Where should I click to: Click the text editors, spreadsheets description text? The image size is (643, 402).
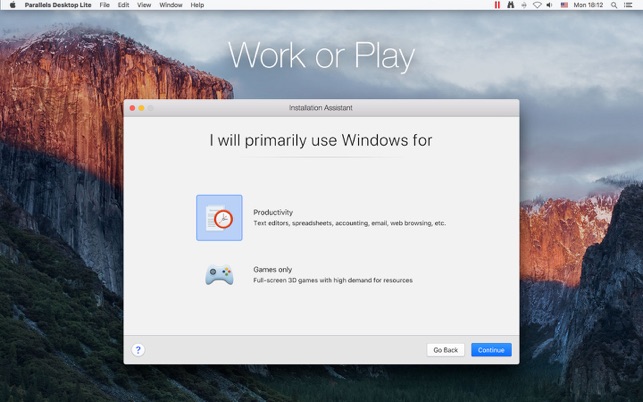point(349,223)
